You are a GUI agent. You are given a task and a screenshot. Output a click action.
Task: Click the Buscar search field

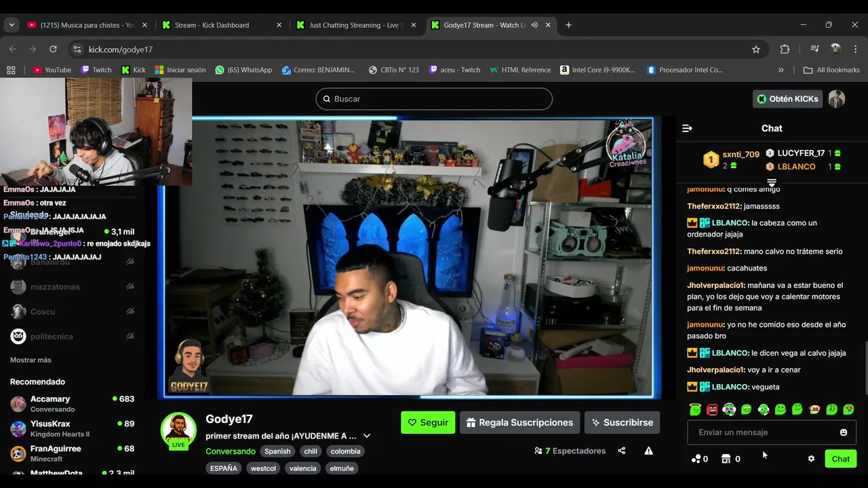coord(434,99)
